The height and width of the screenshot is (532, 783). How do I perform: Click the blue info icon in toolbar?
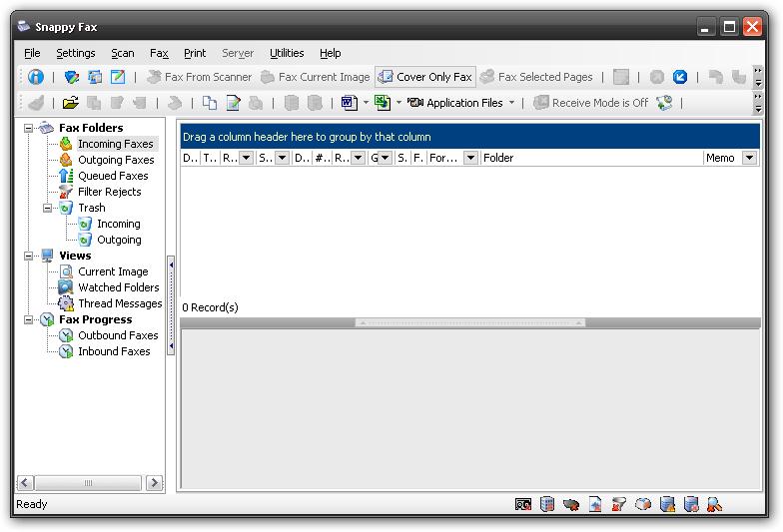[36, 77]
